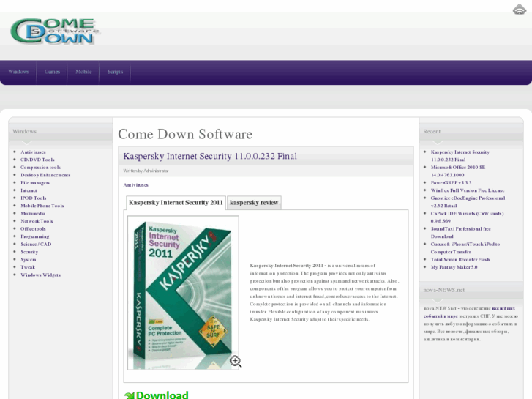The height and width of the screenshot is (399, 532).
Task: Open the System category
Action: 28,259
